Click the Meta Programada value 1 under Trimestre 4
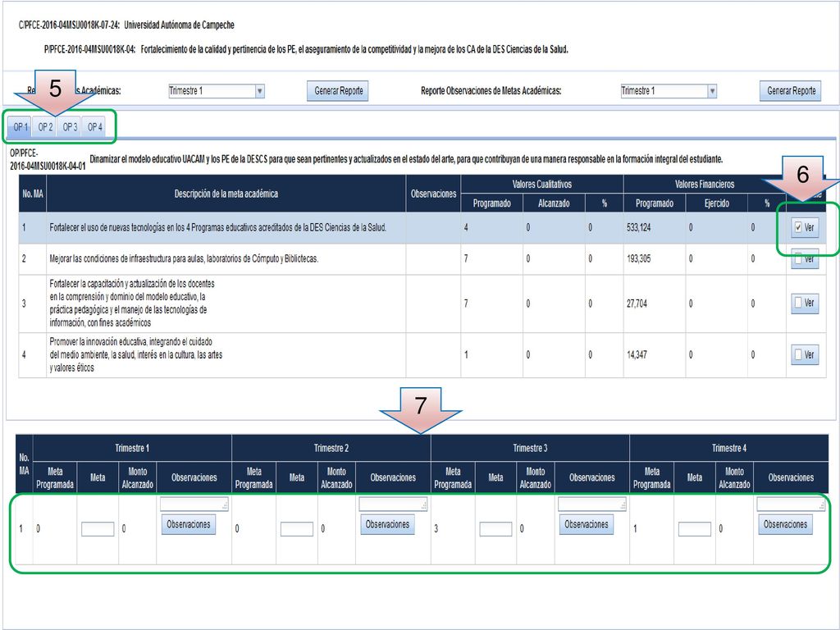840x630 pixels. coord(636,529)
